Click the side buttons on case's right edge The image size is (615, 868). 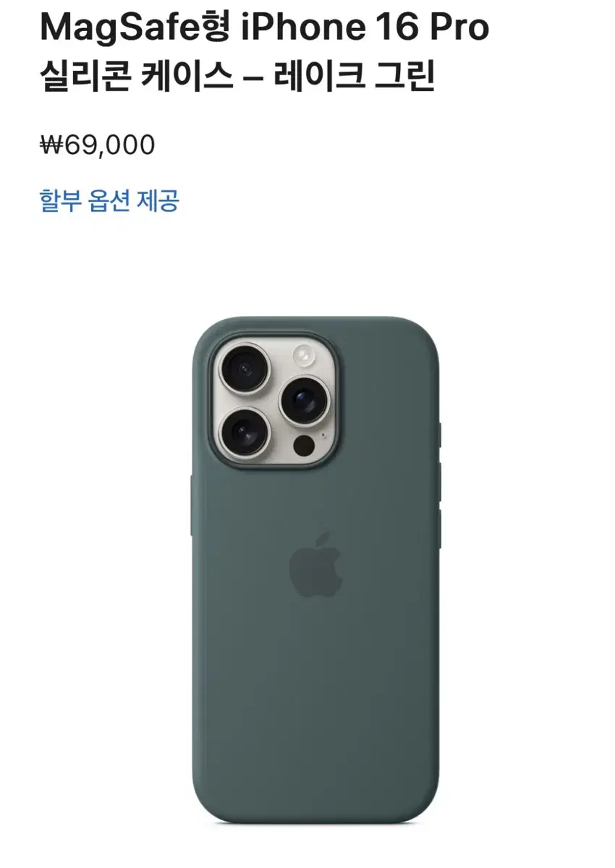point(439,477)
